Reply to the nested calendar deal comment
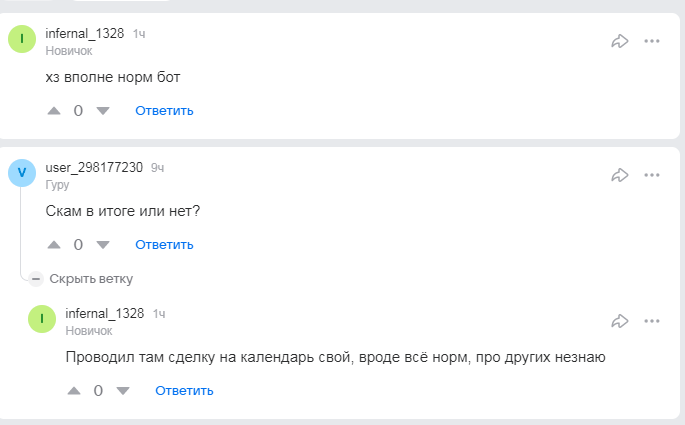 click(x=184, y=390)
